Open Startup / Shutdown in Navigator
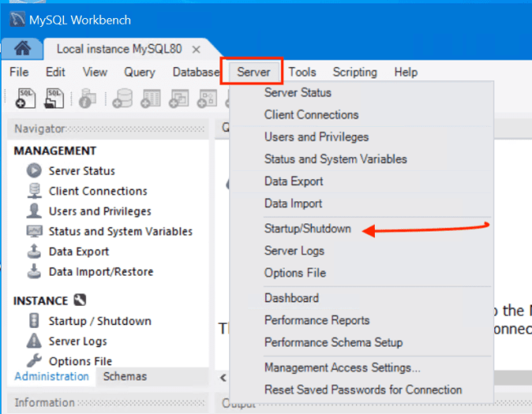Viewport: 532px width, 414px height. tap(100, 321)
